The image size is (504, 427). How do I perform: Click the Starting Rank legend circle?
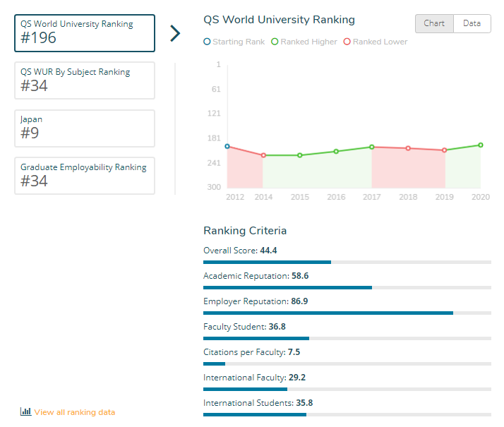207,42
